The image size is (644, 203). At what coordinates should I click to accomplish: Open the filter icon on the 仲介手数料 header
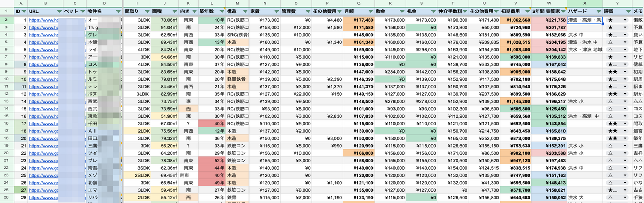pyautogui.click(x=464, y=11)
